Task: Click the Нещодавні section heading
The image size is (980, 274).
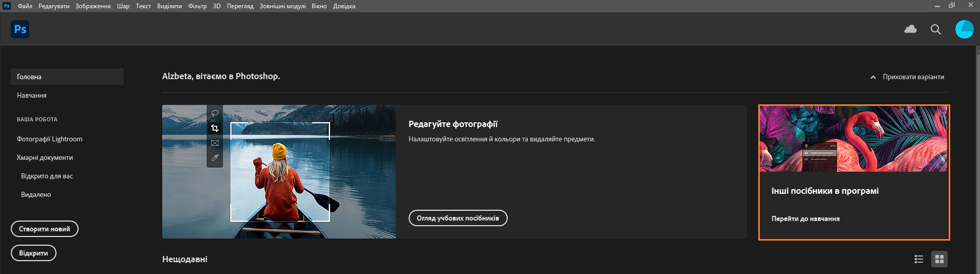Action: point(185,259)
